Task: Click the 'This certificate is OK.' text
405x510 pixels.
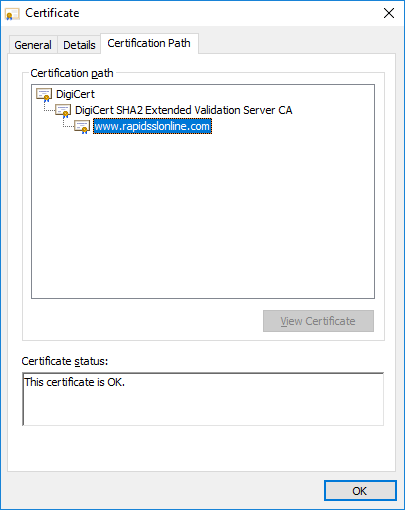Action: [x=75, y=382]
